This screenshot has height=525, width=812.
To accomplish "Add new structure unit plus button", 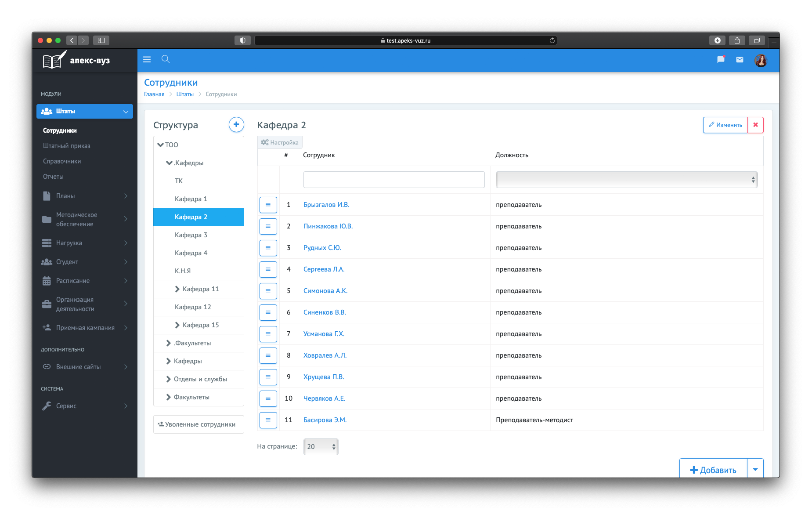I will [x=236, y=125].
